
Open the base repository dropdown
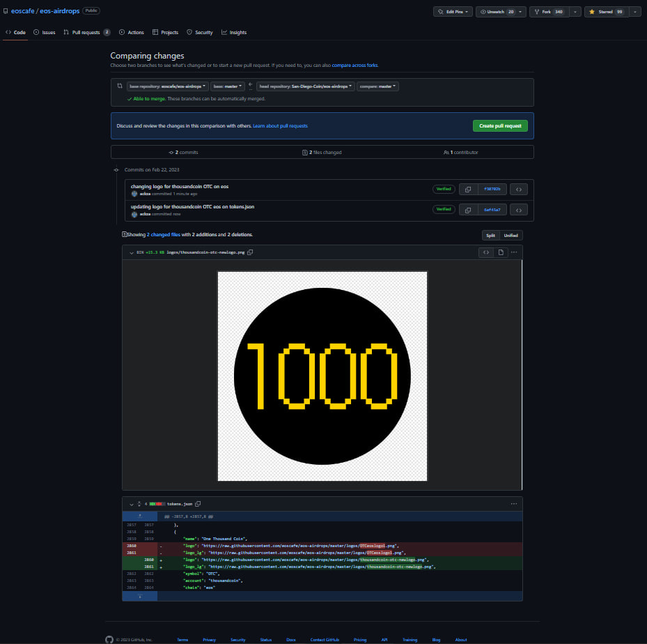pos(167,86)
